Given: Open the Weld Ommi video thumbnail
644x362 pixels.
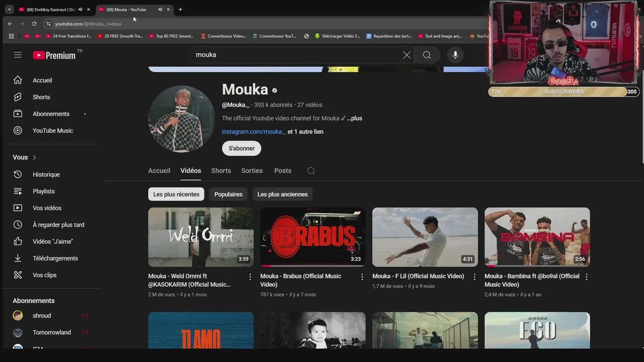Looking at the screenshot, I should coord(201,237).
